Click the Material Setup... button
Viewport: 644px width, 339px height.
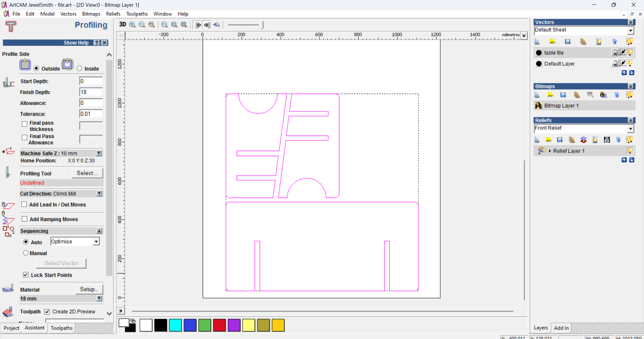pos(89,289)
